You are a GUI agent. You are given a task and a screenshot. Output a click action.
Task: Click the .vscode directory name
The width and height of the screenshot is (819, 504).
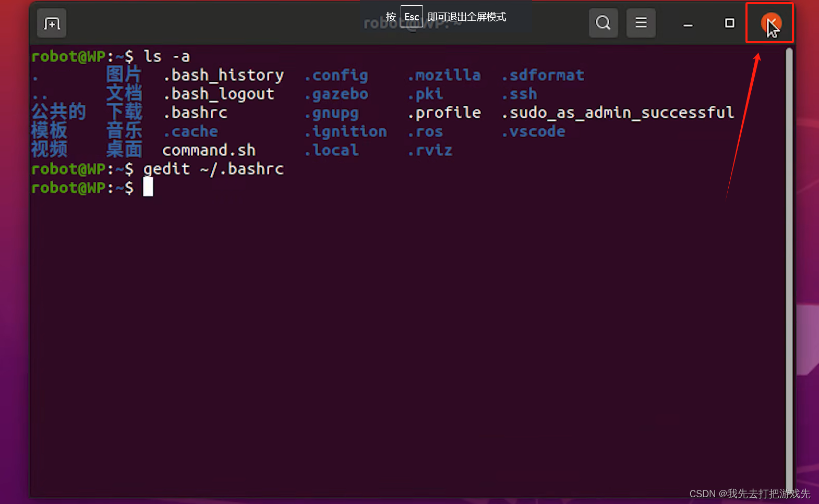[534, 132]
